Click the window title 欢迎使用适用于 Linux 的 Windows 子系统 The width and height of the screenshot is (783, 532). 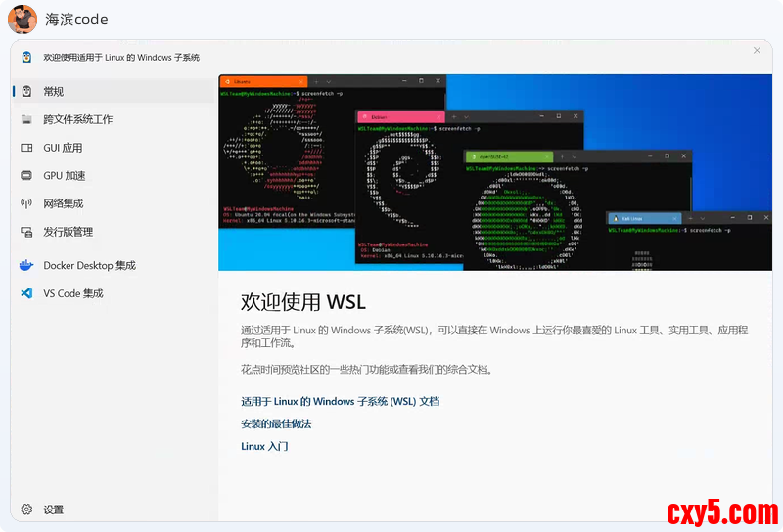[121, 58]
